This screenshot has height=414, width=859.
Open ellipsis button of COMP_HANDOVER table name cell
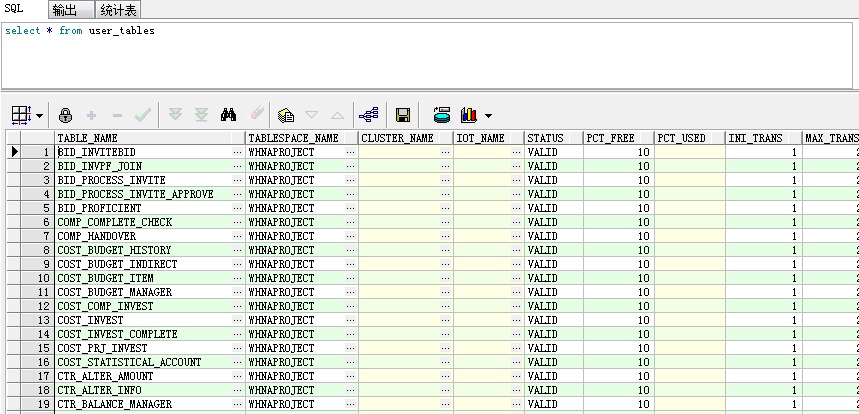click(x=238, y=236)
